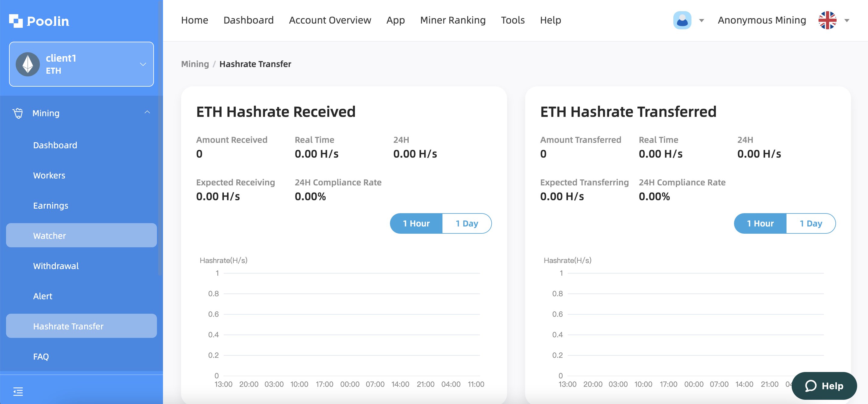Click the ETH Hashrate Received heading
Screen dimensions: 868x404
click(276, 112)
